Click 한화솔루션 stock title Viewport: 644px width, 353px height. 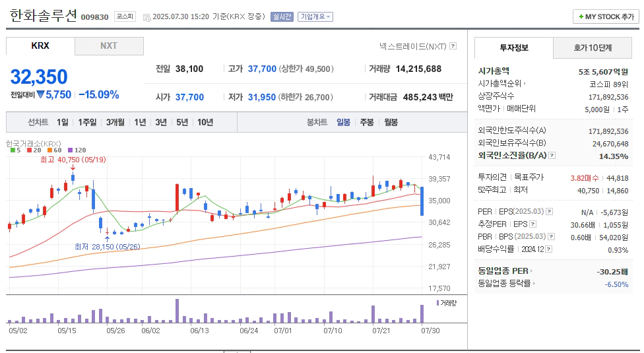pyautogui.click(x=43, y=16)
